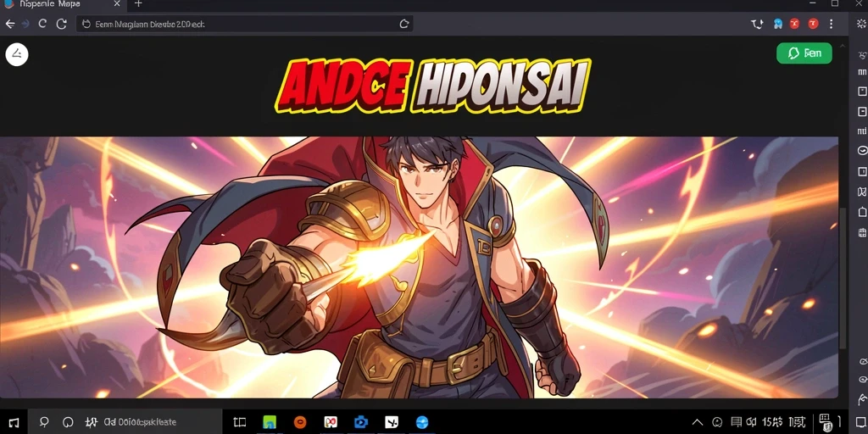Open the blue globe browser icon in the taskbar
The image size is (868, 434).
pyautogui.click(x=422, y=422)
